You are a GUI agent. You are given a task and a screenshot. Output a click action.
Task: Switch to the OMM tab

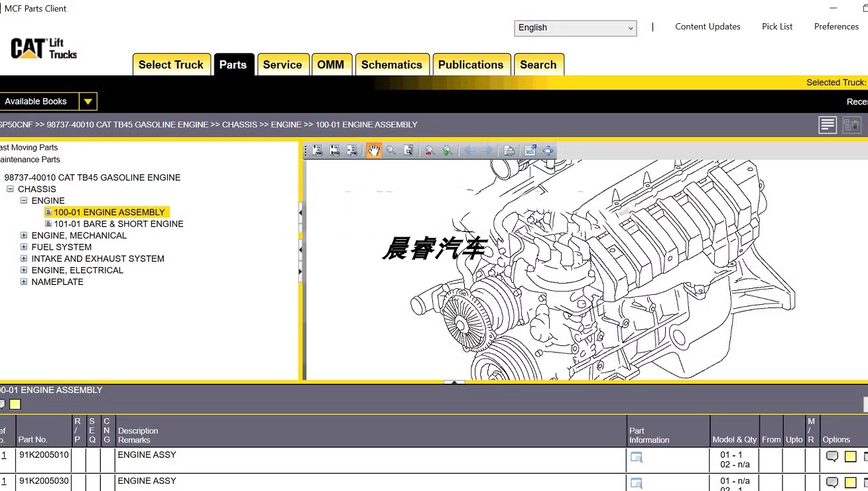coord(331,64)
